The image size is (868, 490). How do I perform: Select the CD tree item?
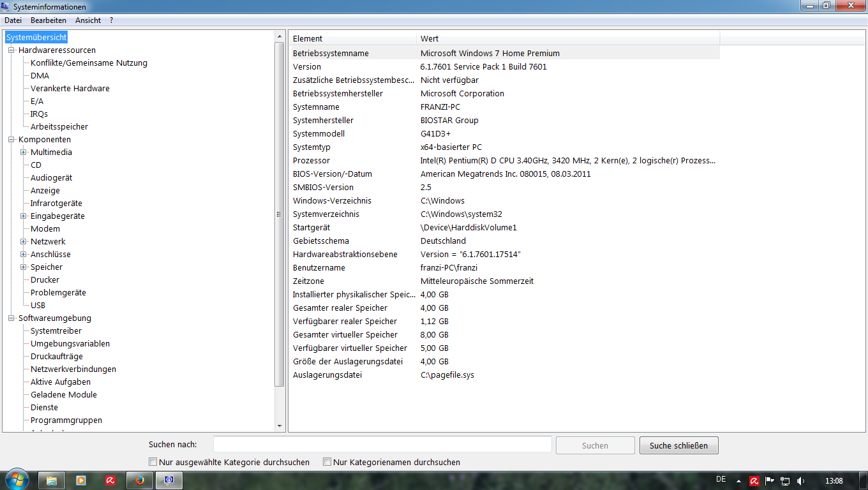click(x=36, y=165)
